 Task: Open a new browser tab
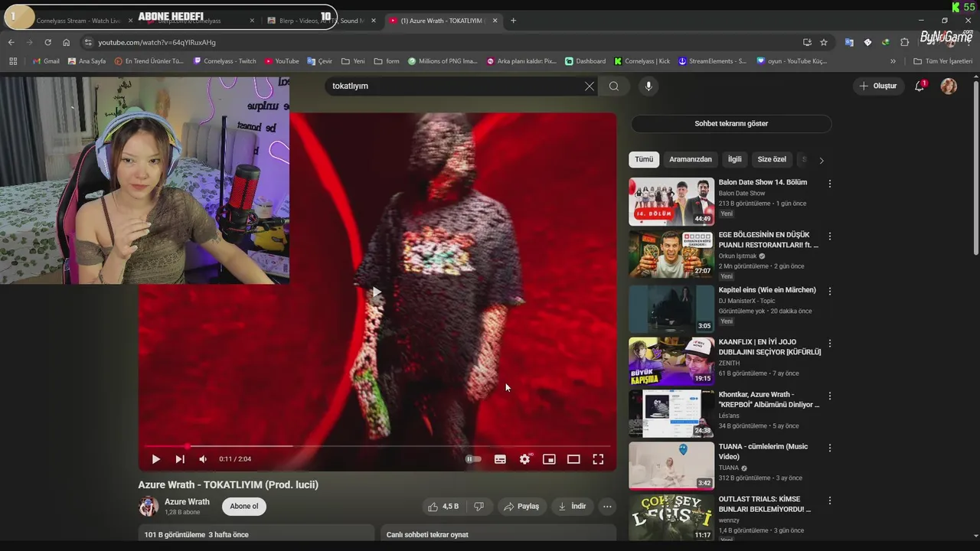pos(513,21)
